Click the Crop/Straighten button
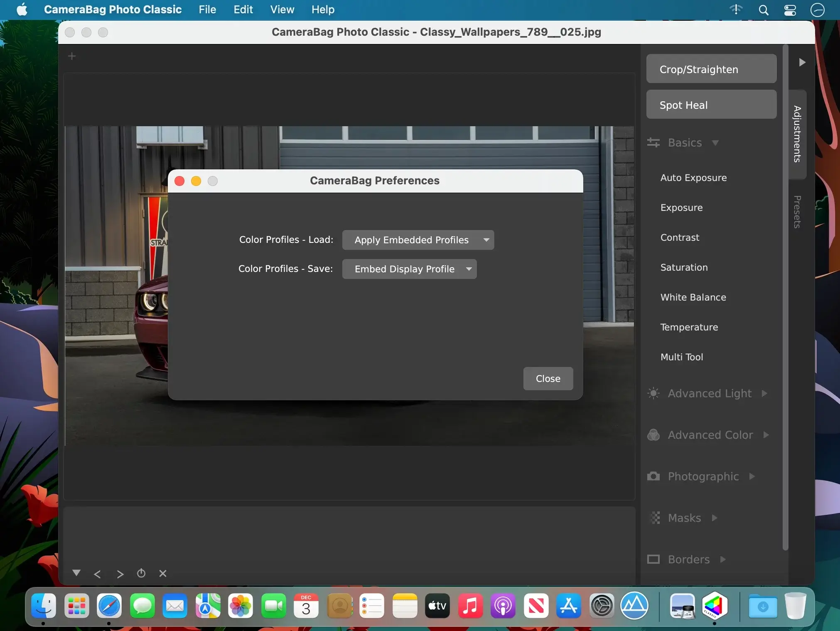 coord(711,69)
